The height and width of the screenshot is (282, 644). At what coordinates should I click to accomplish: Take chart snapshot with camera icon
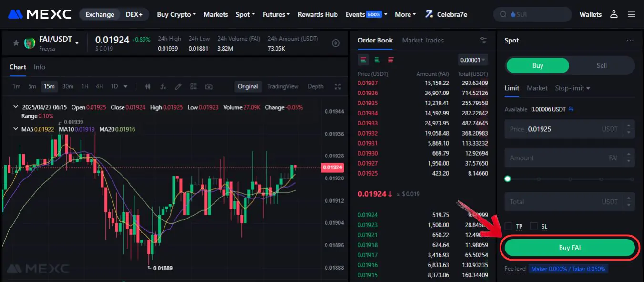click(x=209, y=86)
